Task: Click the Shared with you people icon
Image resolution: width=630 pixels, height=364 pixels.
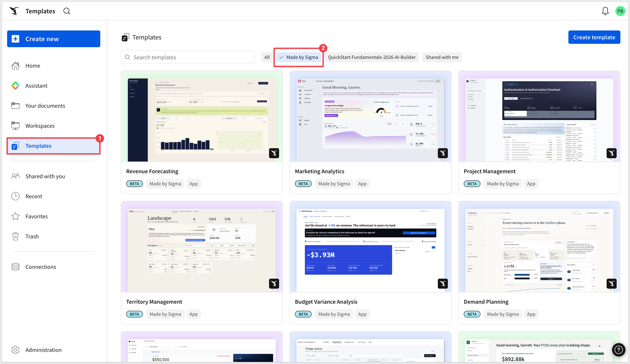Action: point(15,176)
